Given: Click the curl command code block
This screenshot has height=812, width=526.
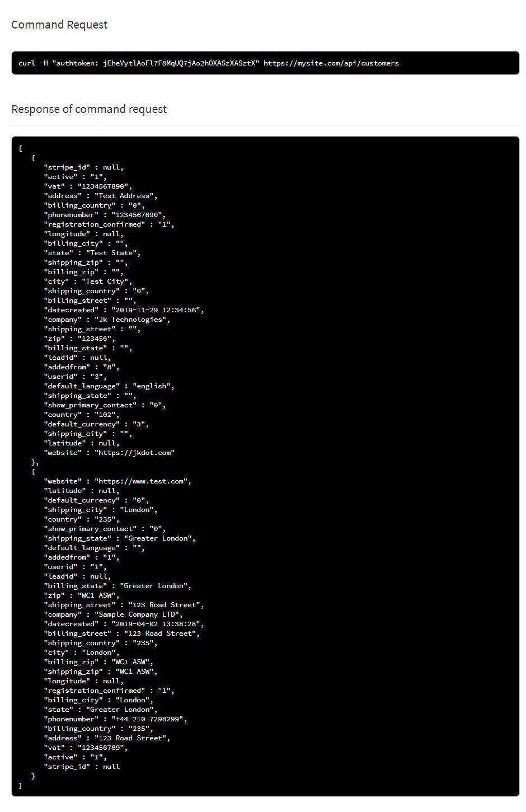Looking at the screenshot, I should (x=265, y=63).
